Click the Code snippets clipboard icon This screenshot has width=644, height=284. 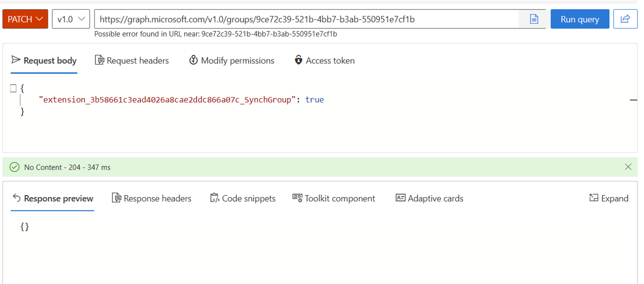click(x=215, y=198)
